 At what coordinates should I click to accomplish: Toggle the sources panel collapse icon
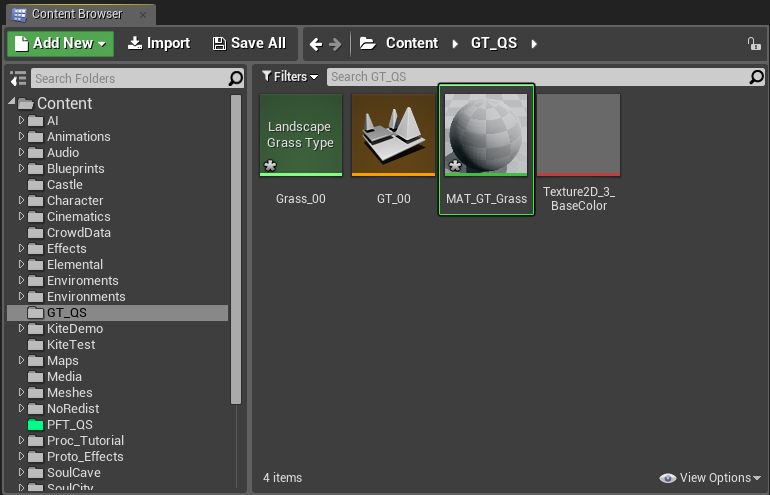(x=18, y=79)
